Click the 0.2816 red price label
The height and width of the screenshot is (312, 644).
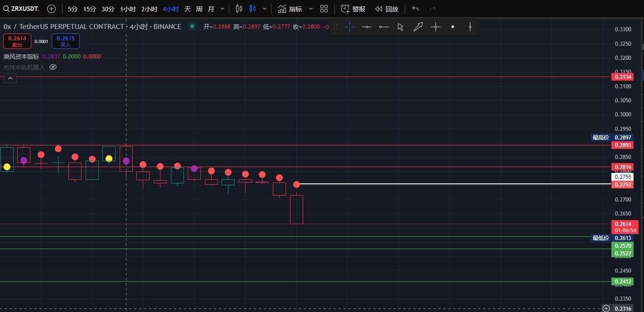point(623,167)
